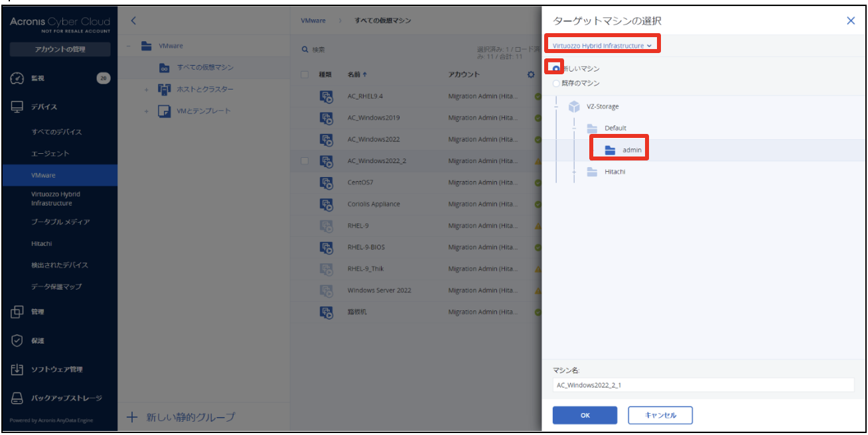Expand the ホストとクラスター node

pyautogui.click(x=147, y=90)
